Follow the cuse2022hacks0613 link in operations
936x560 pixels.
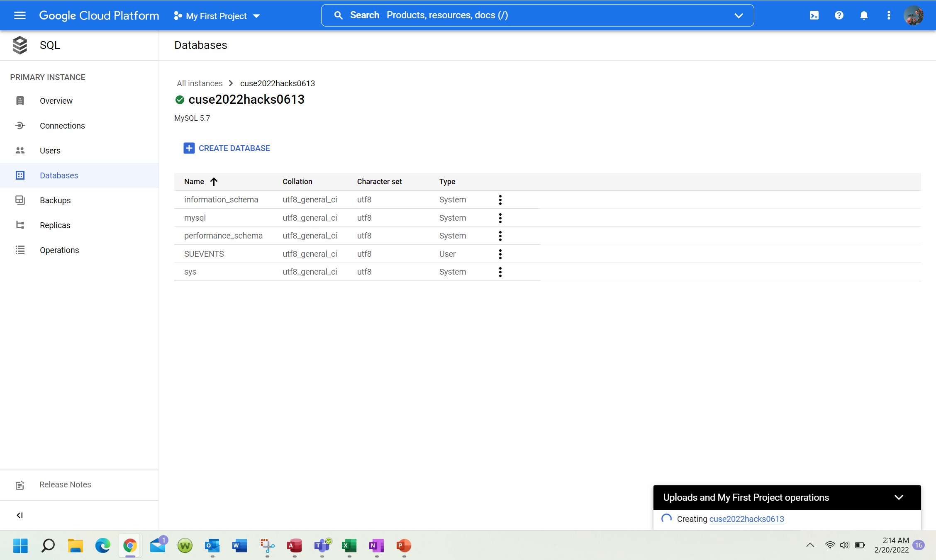coord(746,519)
